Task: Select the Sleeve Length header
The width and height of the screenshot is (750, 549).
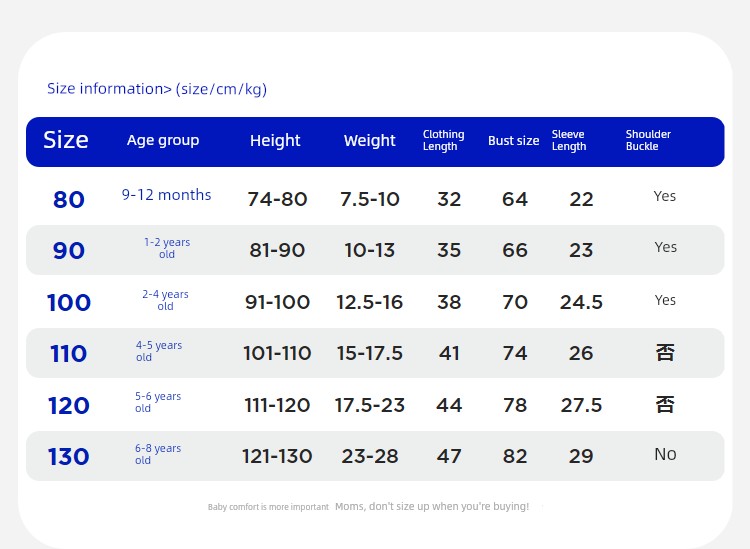Action: tap(569, 140)
